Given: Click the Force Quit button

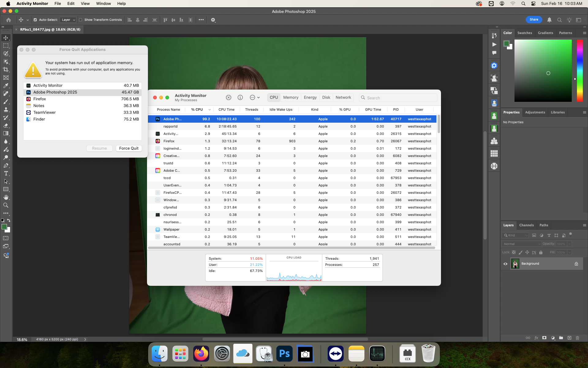Looking at the screenshot, I should [x=129, y=148].
